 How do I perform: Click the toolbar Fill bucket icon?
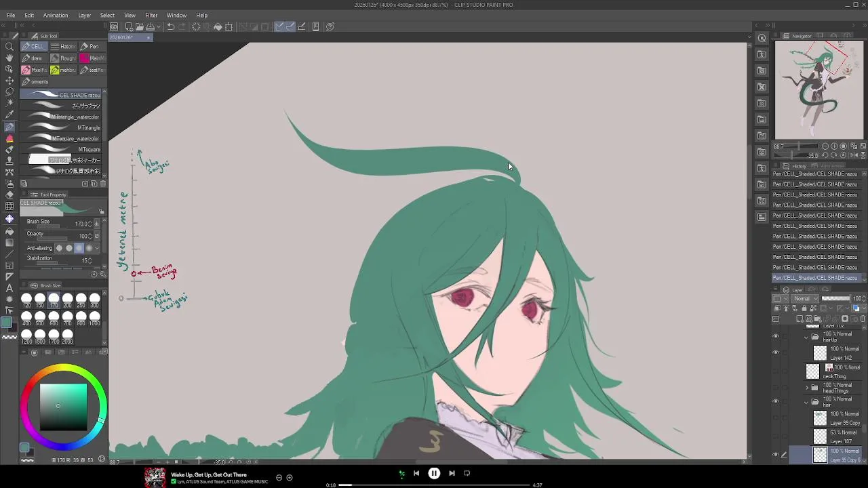[218, 27]
